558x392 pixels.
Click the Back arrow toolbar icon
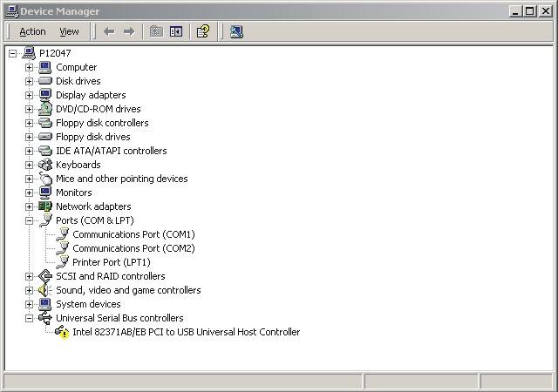coord(109,31)
